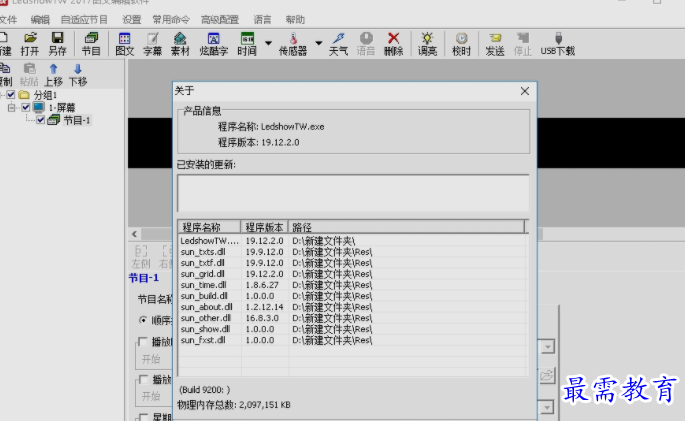Select the sun_txts.dll row
The width and height of the screenshot is (685, 421).
coord(353,252)
